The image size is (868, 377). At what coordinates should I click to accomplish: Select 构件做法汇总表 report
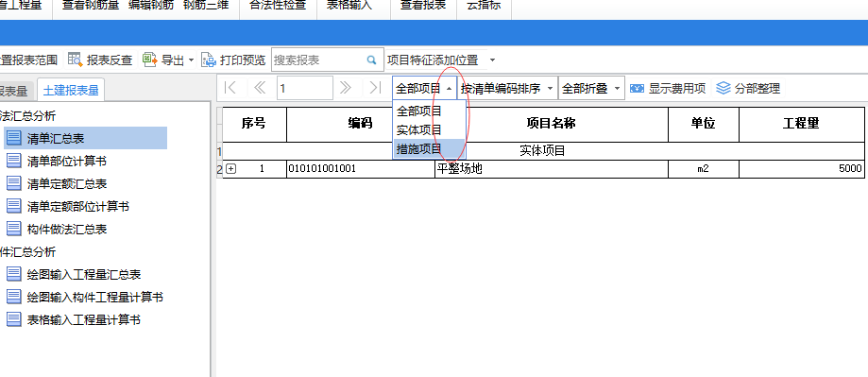[67, 229]
